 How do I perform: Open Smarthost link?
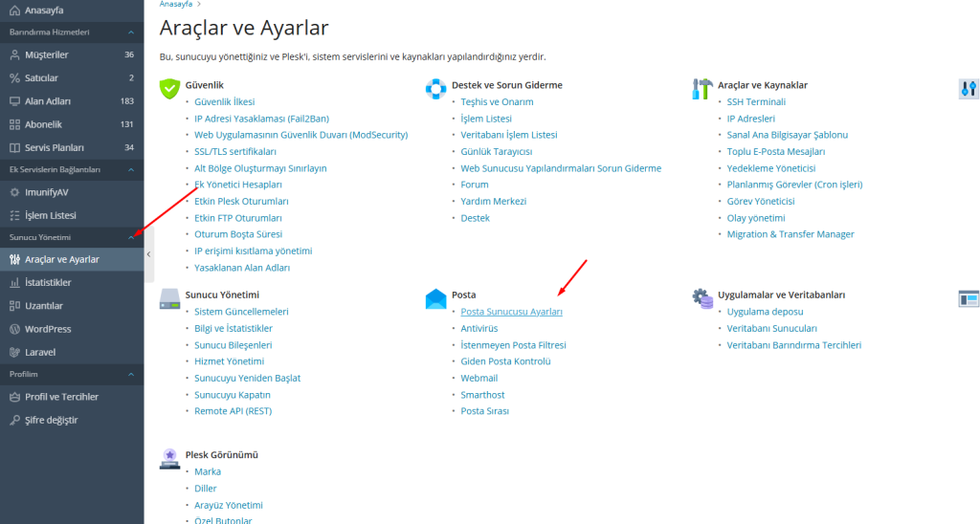pyautogui.click(x=482, y=395)
